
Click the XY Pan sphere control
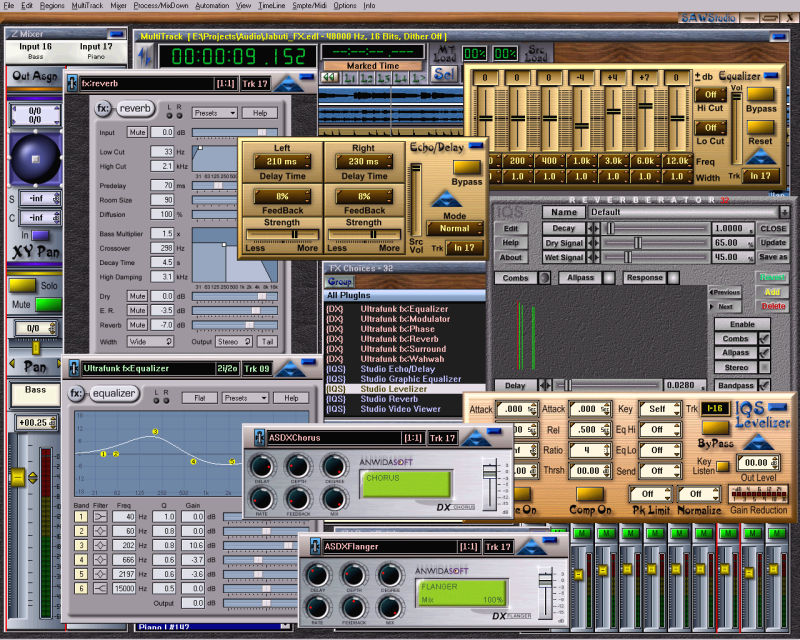35,159
